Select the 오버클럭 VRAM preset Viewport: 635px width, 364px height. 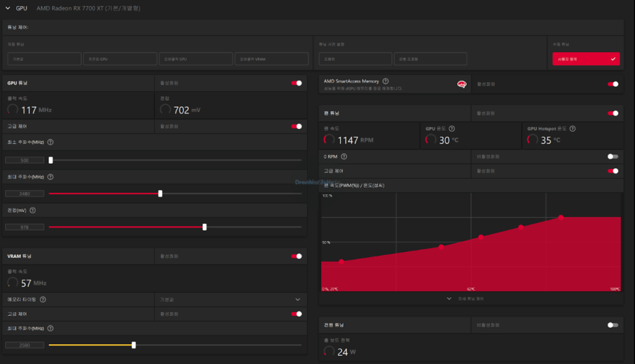click(272, 59)
